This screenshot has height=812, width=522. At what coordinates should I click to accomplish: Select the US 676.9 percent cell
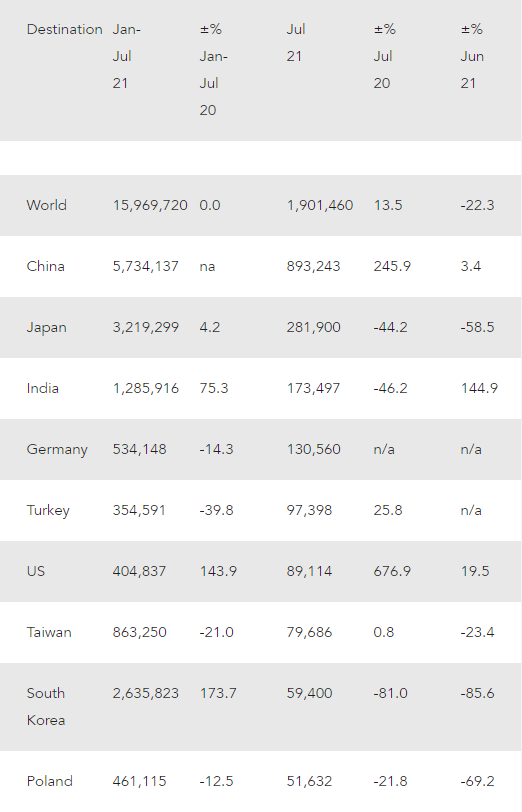[x=392, y=571]
